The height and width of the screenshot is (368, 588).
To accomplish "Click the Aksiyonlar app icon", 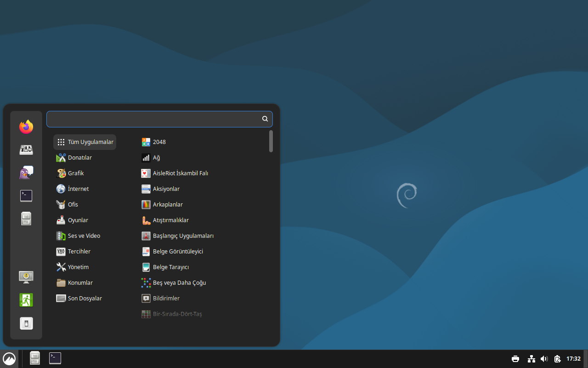I will pos(146,189).
